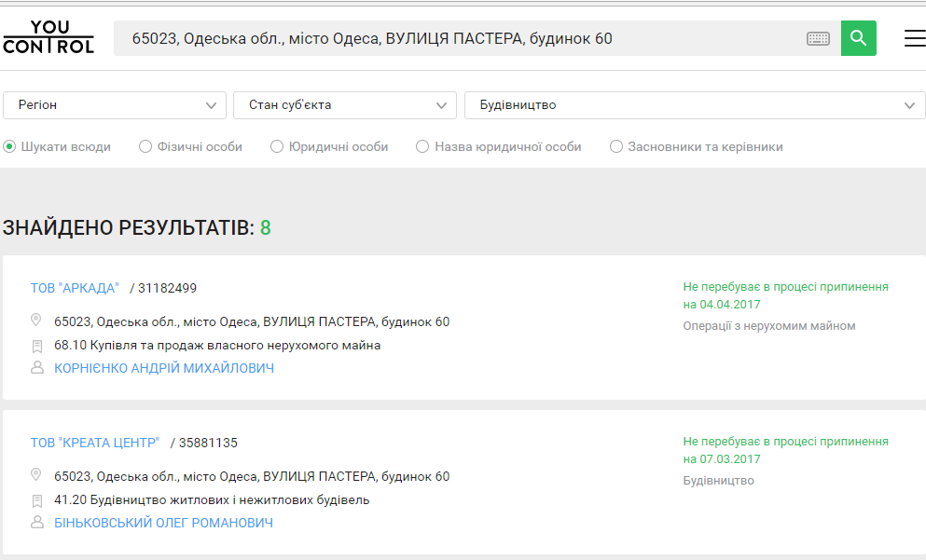This screenshot has height=560, width=926.
Task: Click the YouControl logo
Action: [48, 37]
